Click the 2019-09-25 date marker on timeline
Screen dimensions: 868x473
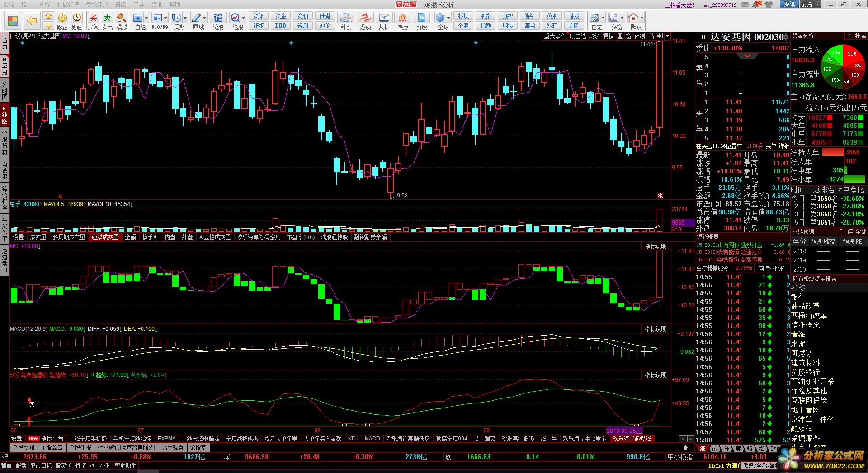click(x=624, y=431)
